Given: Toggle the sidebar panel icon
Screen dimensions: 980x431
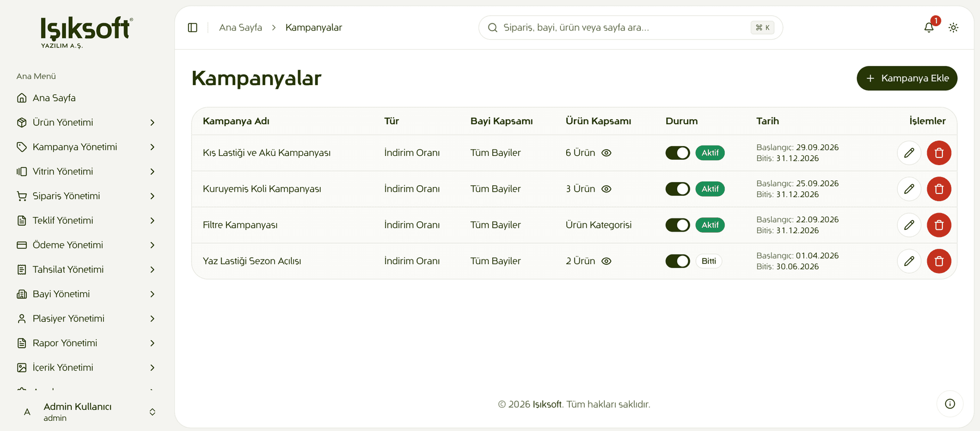Looking at the screenshot, I should tap(193, 27).
